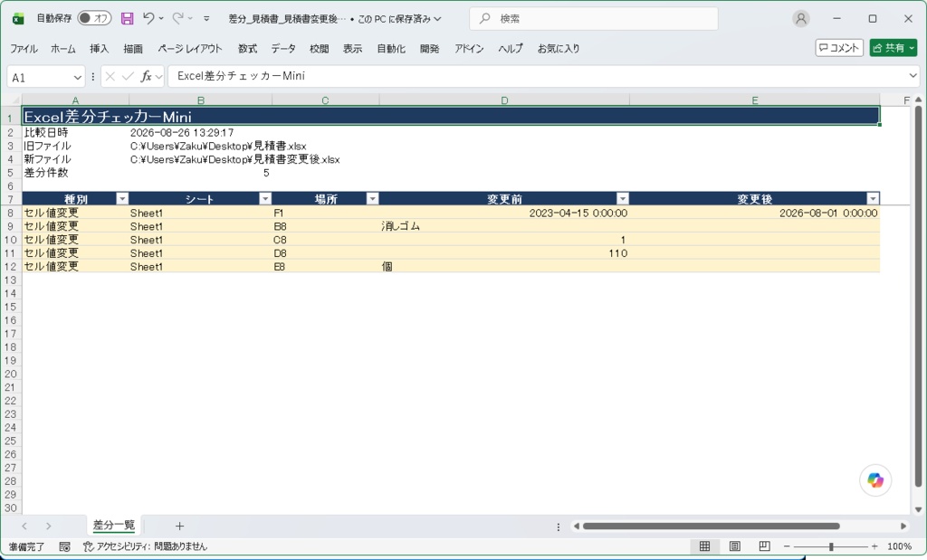Click the コメント button
Image resolution: width=927 pixels, height=560 pixels.
839,48
